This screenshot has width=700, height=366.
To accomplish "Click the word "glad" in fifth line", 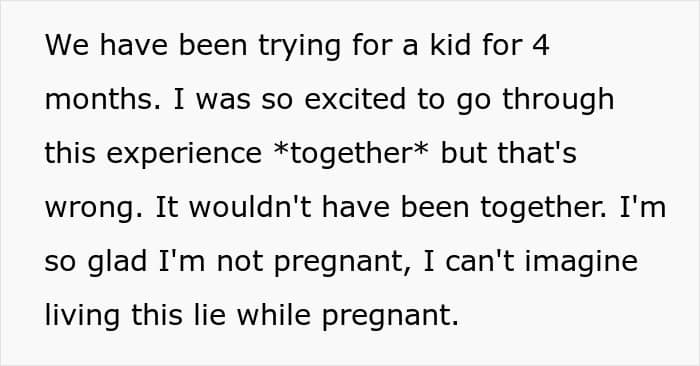I will (x=117, y=262).
